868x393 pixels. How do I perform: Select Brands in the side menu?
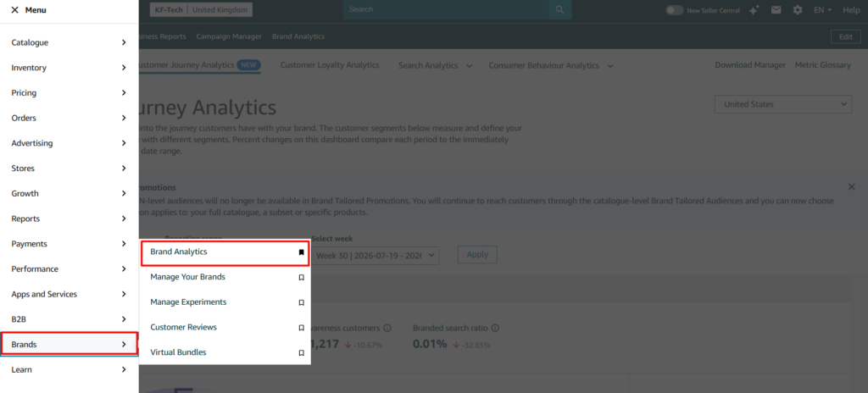70,344
